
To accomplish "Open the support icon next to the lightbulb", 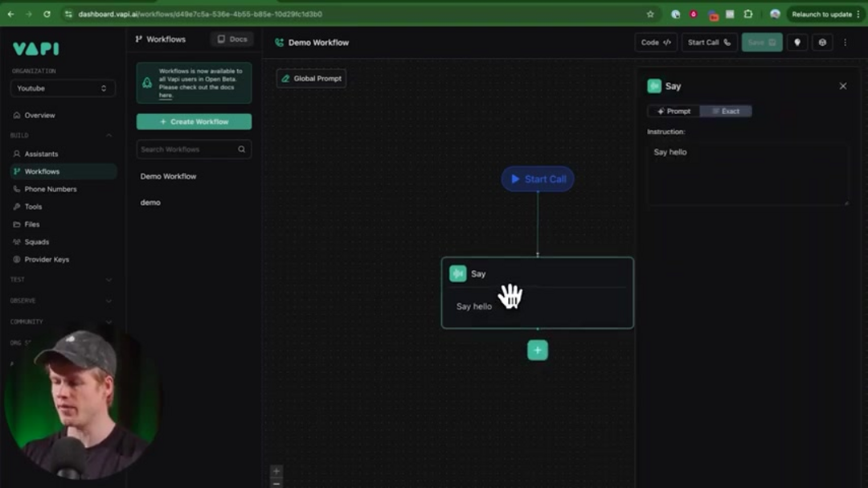I will [822, 41].
